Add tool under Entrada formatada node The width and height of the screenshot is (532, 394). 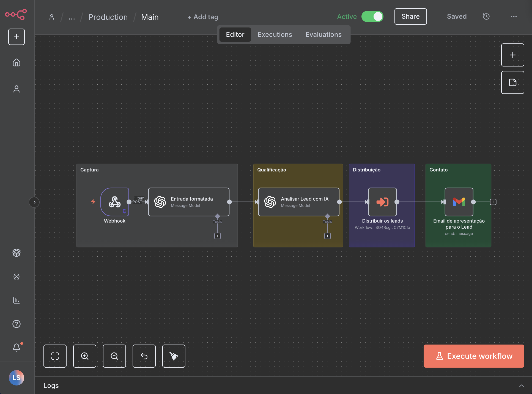pos(218,236)
